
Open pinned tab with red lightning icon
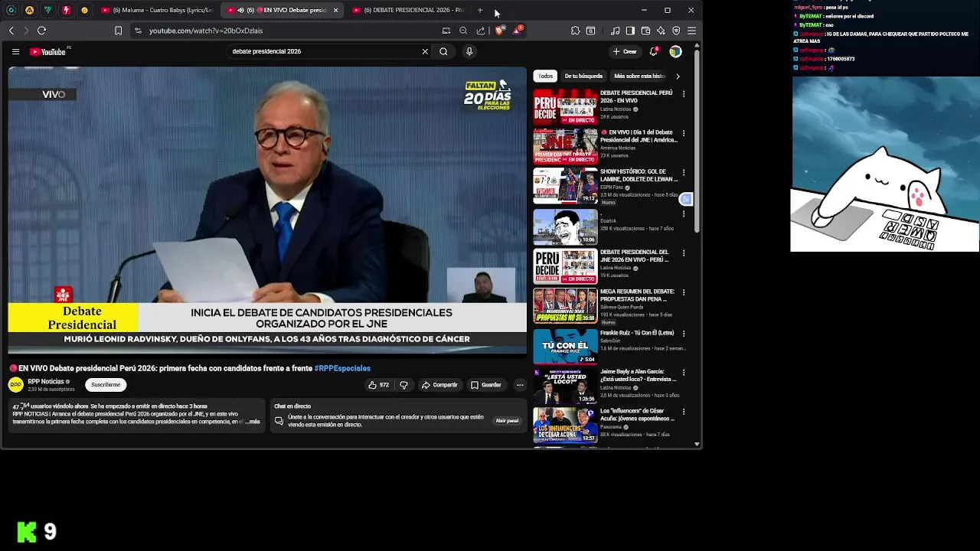tap(66, 10)
